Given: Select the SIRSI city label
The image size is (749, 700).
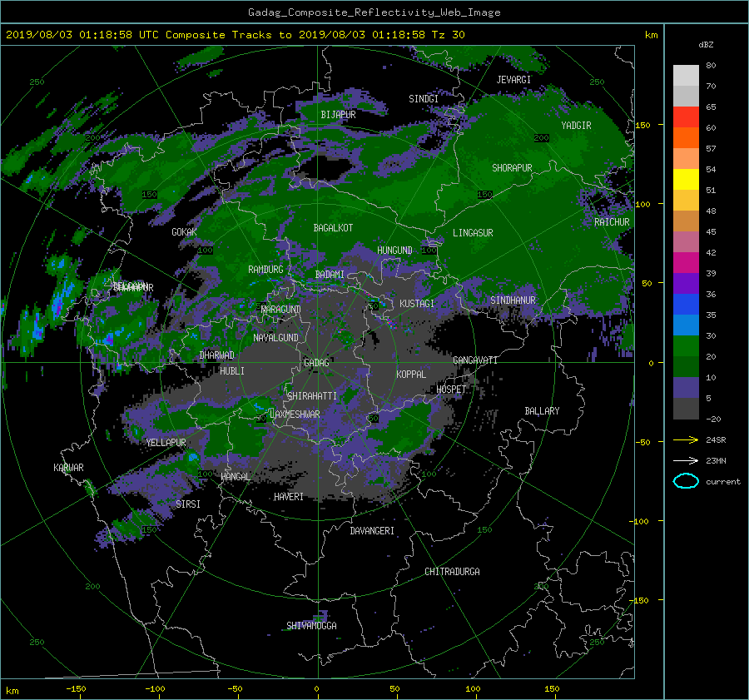Looking at the screenshot, I should (188, 504).
